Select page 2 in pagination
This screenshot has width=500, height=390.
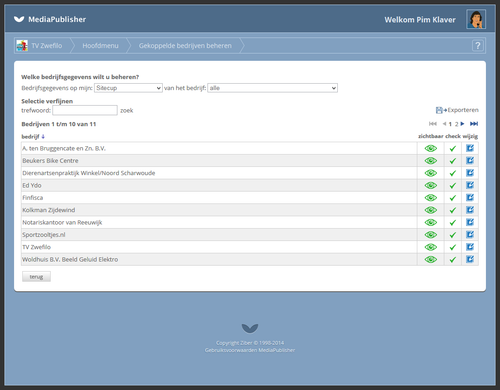tap(456, 124)
